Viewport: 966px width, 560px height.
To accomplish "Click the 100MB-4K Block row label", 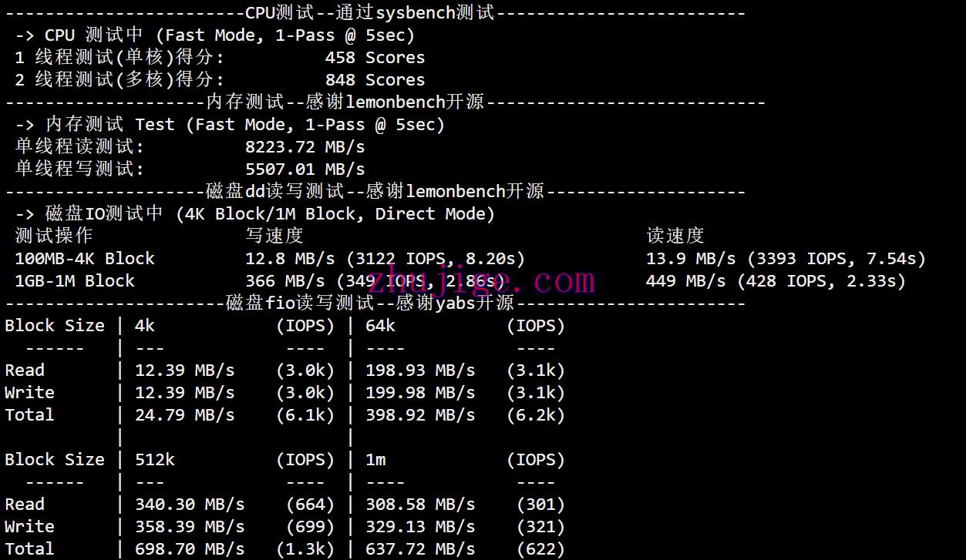I will 85,259.
